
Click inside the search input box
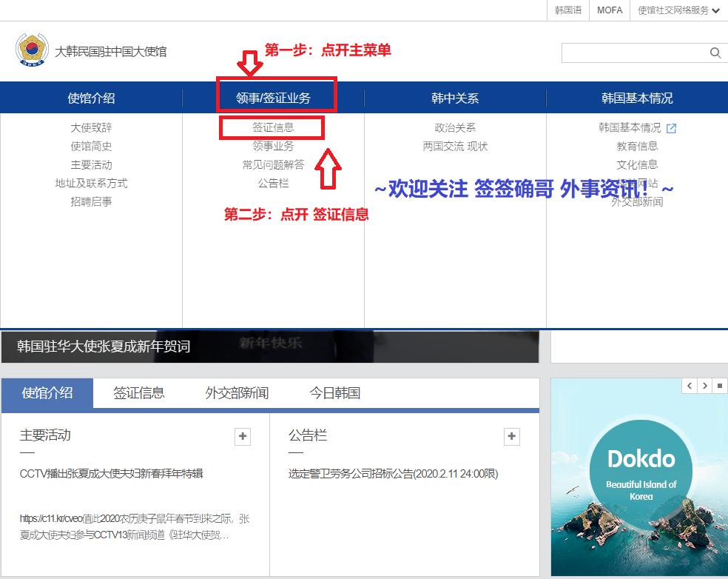point(636,53)
